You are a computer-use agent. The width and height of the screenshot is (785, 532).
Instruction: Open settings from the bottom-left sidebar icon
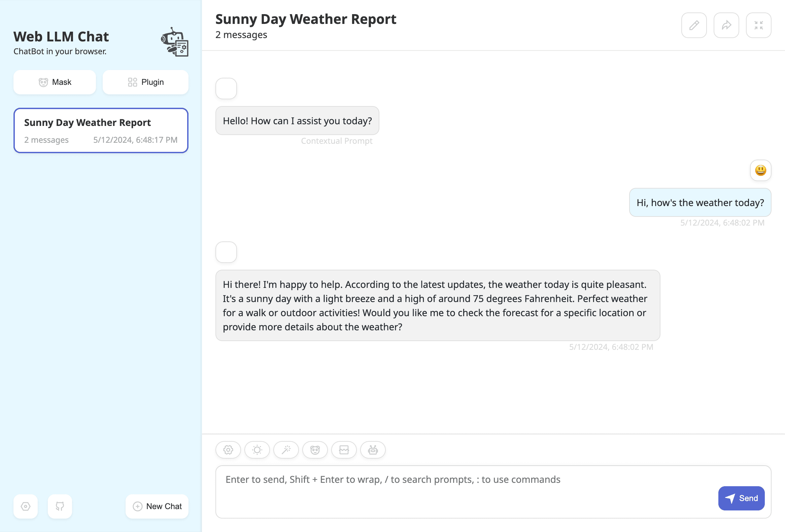click(25, 506)
